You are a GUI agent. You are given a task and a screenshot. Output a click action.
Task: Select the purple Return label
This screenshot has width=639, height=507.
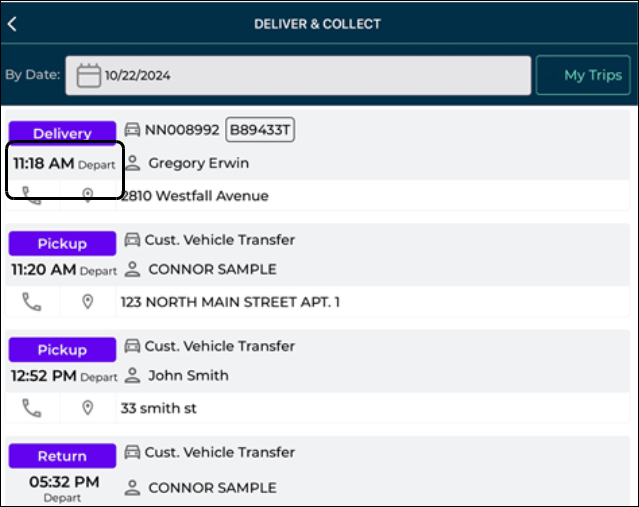62,456
